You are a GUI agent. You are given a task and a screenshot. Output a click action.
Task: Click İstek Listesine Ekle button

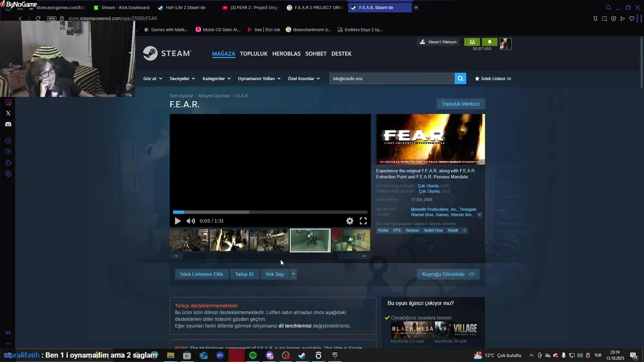[202, 274]
